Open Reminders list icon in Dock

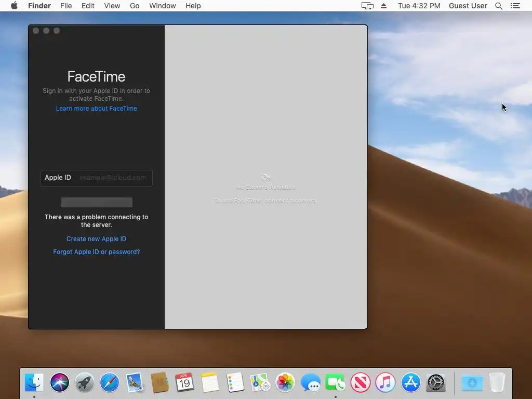pos(235,382)
